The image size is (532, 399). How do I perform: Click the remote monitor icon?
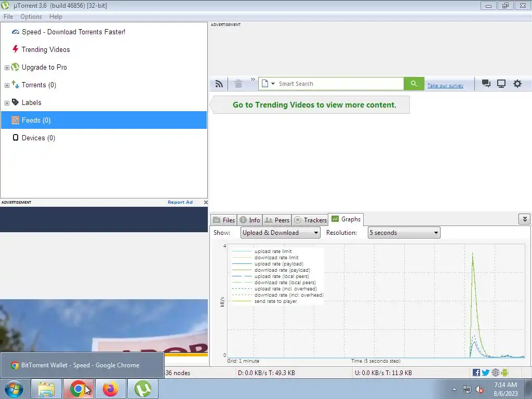pos(501,84)
